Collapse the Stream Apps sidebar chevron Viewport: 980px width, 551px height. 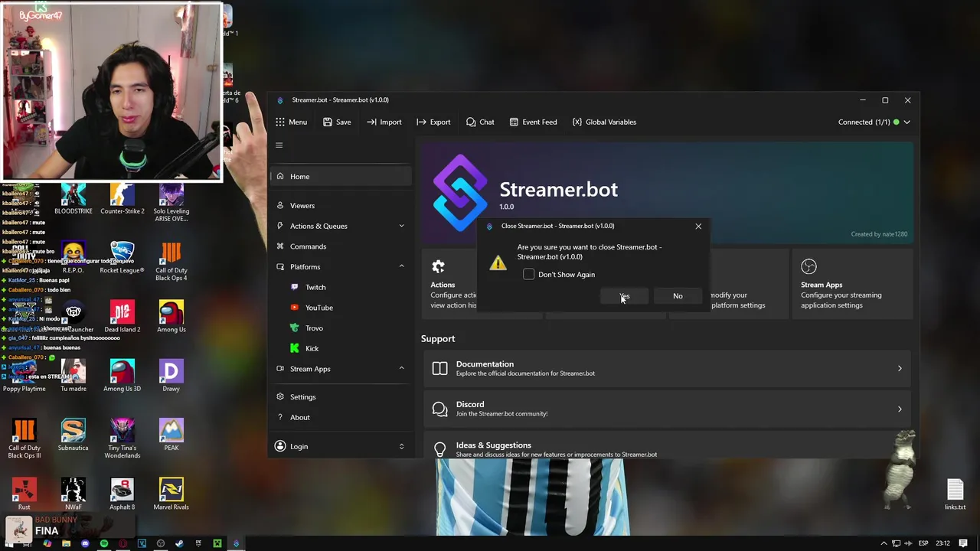point(401,369)
